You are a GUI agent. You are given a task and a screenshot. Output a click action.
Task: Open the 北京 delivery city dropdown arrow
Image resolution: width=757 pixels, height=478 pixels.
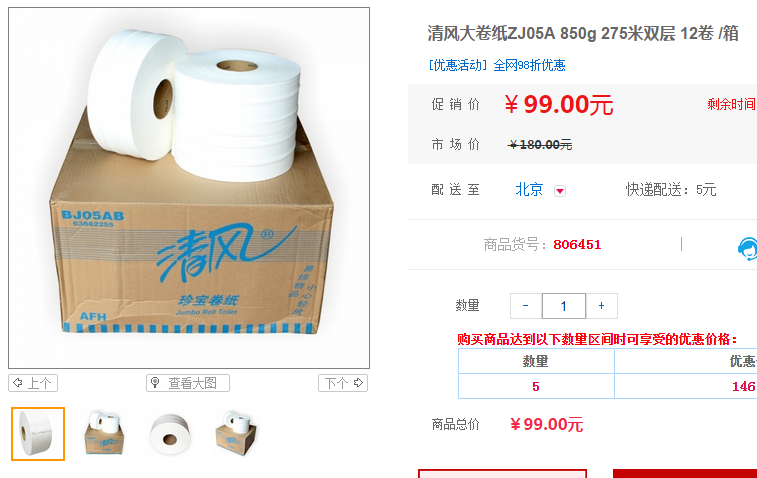click(x=560, y=191)
